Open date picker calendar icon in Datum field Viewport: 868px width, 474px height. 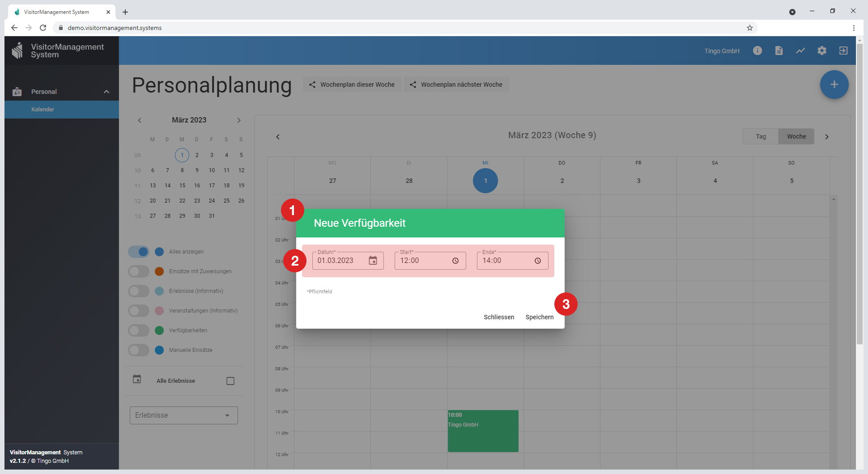373,261
